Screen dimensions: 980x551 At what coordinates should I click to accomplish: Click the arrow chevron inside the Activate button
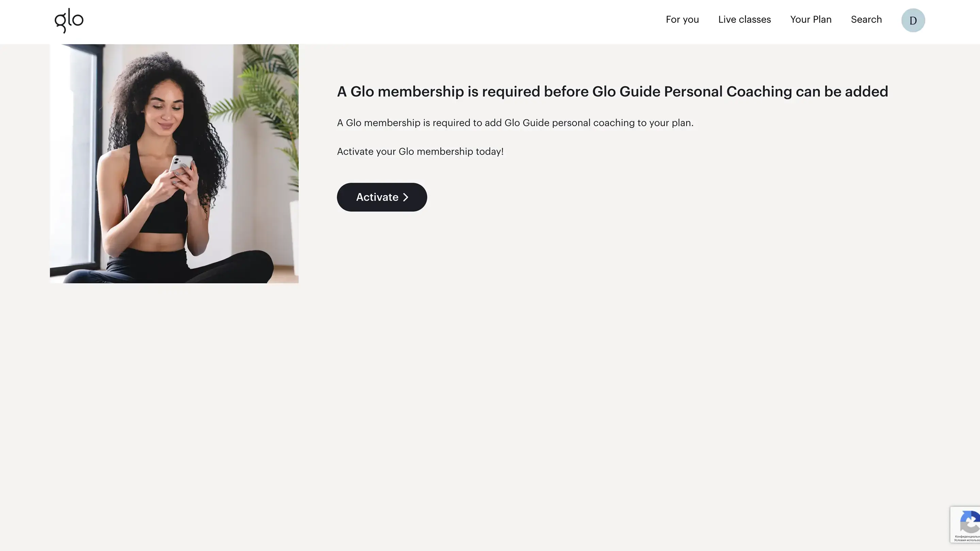click(x=406, y=197)
